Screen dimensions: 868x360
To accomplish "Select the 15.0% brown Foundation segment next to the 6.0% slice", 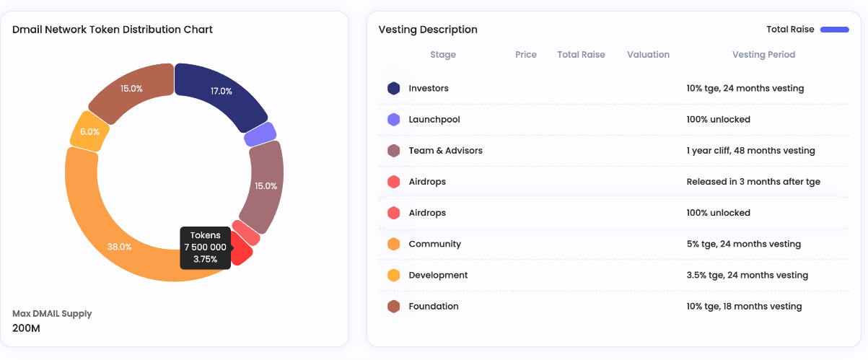I will 131,89.
